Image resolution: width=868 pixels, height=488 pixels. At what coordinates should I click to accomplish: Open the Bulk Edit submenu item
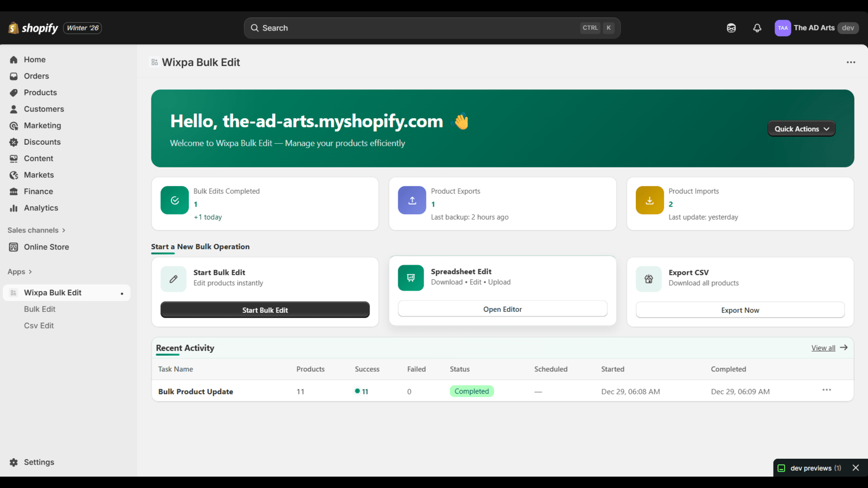coord(40,309)
